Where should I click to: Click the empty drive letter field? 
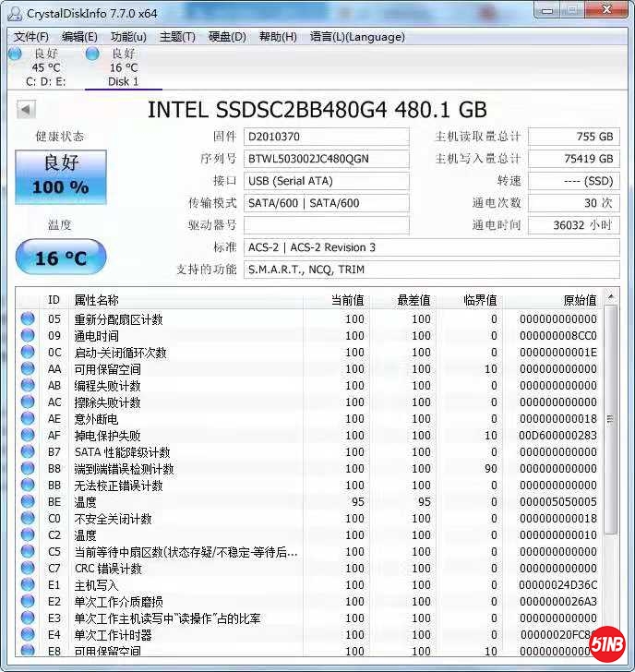click(x=326, y=225)
